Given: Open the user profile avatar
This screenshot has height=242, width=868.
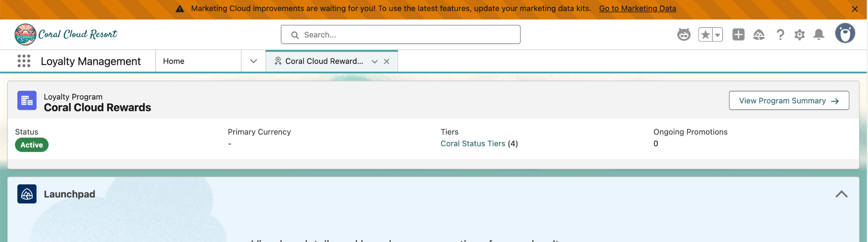Looking at the screenshot, I should coord(845,33).
